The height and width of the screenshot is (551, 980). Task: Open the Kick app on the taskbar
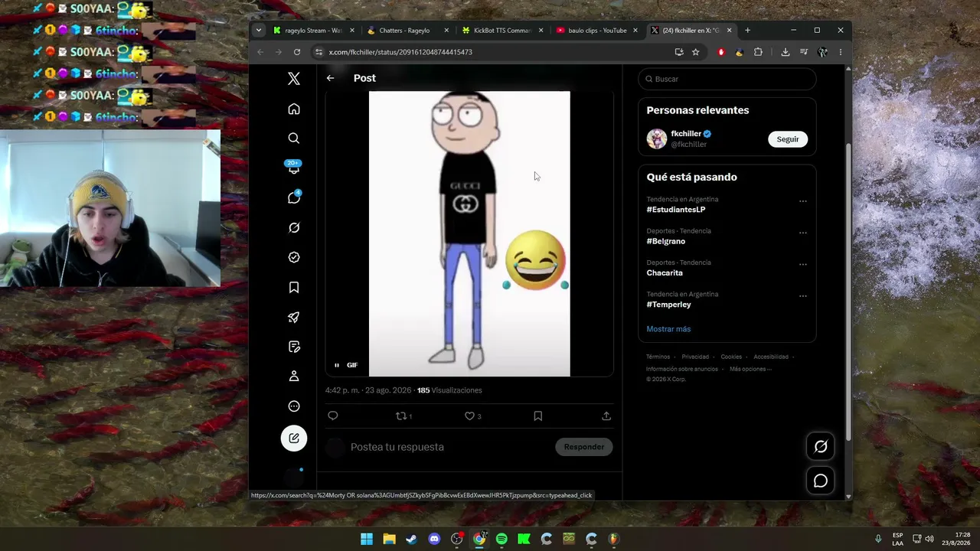(x=524, y=539)
